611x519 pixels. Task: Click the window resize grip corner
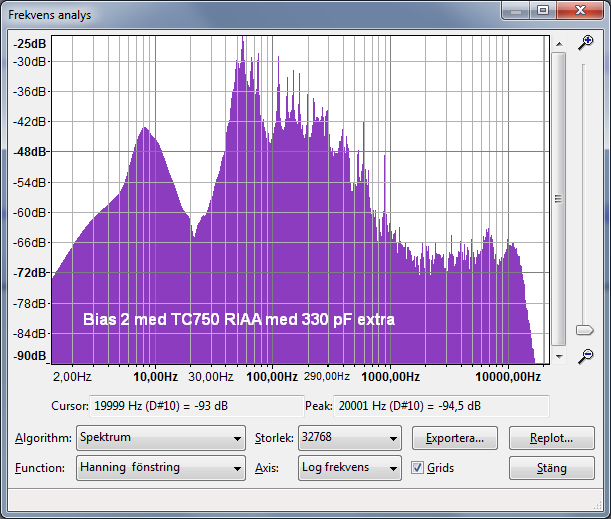[597, 506]
